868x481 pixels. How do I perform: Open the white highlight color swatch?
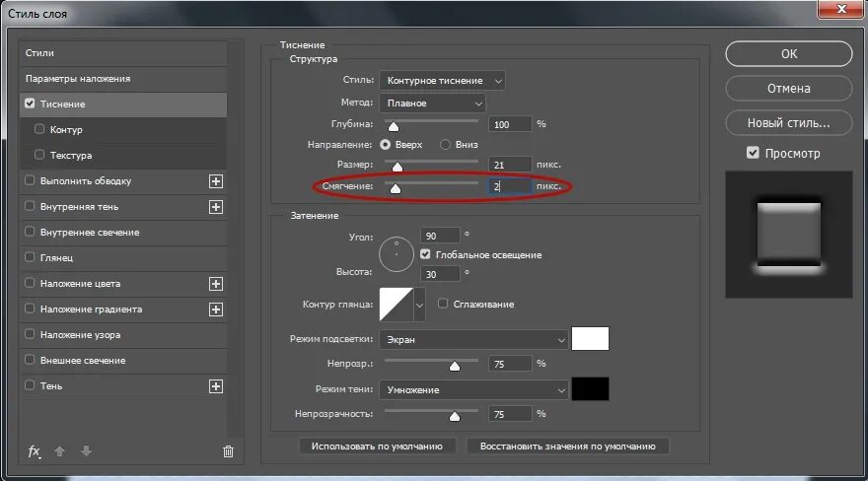tap(590, 338)
